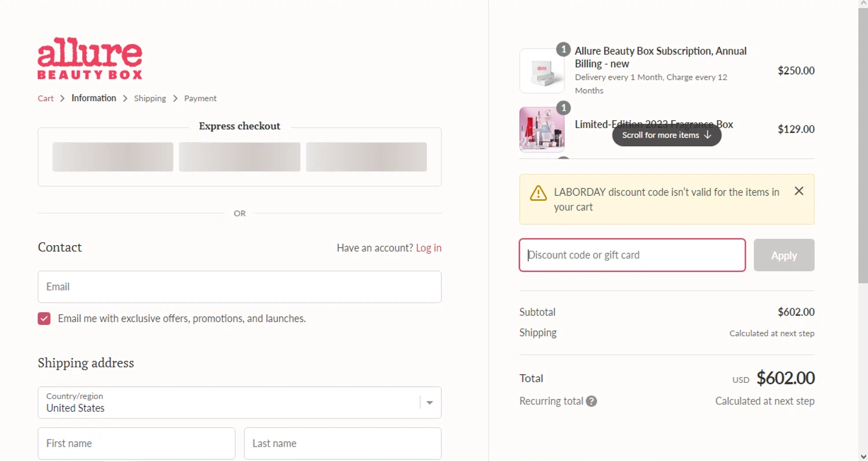Select the Information breadcrumb step
This screenshot has height=462, width=868.
(94, 98)
